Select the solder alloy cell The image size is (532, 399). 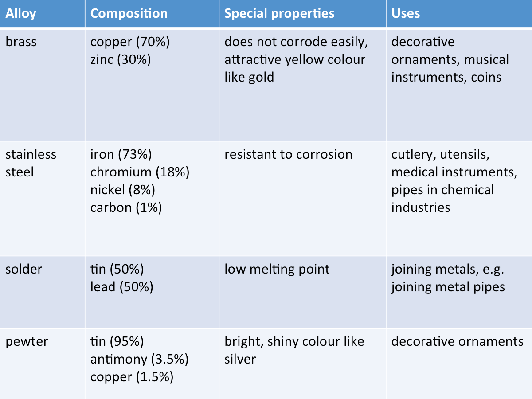click(x=23, y=269)
